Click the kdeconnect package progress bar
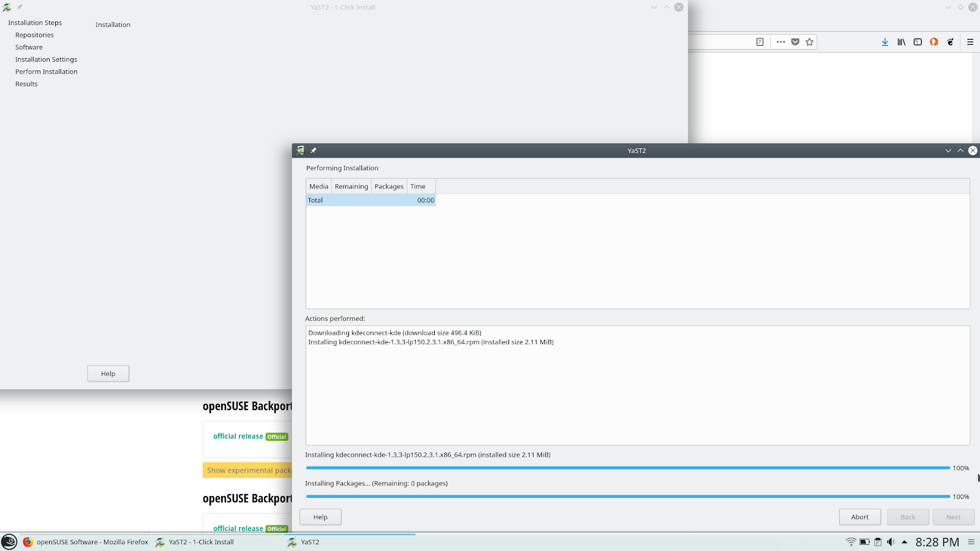This screenshot has height=551, width=980. (628, 468)
